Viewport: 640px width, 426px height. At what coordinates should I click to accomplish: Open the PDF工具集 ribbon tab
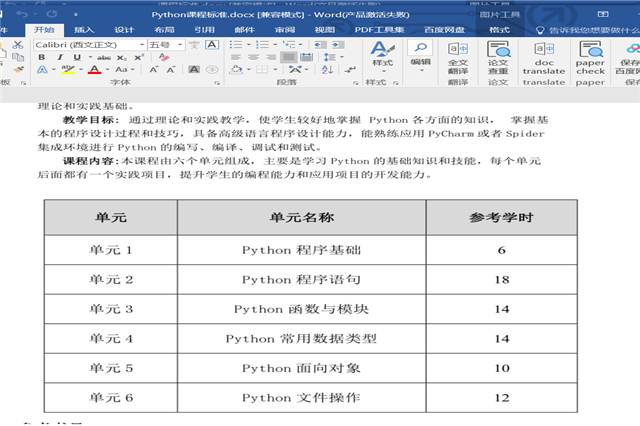pos(379,30)
